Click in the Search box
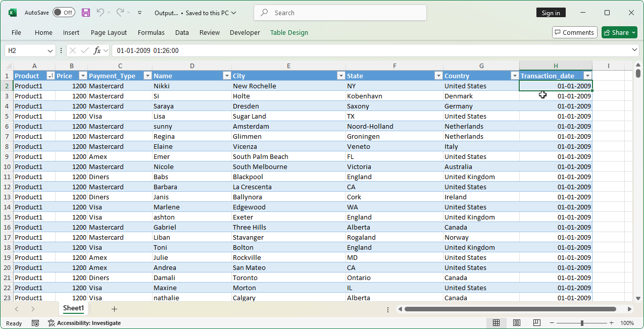This screenshot has height=329, width=644. click(340, 13)
